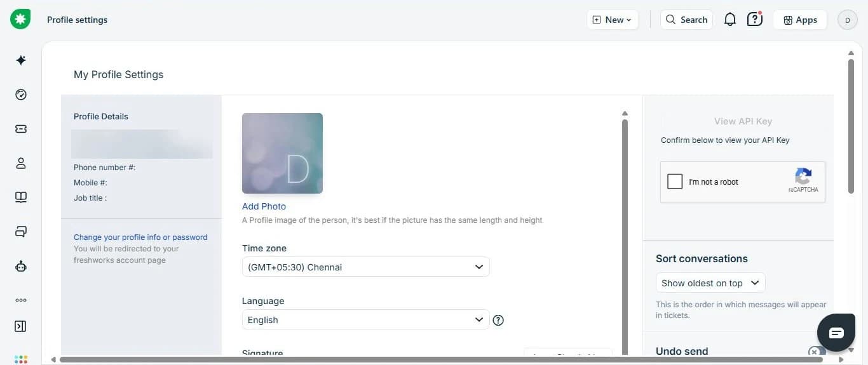The width and height of the screenshot is (868, 365).
Task: Click the Undo send heading
Action: (682, 351)
